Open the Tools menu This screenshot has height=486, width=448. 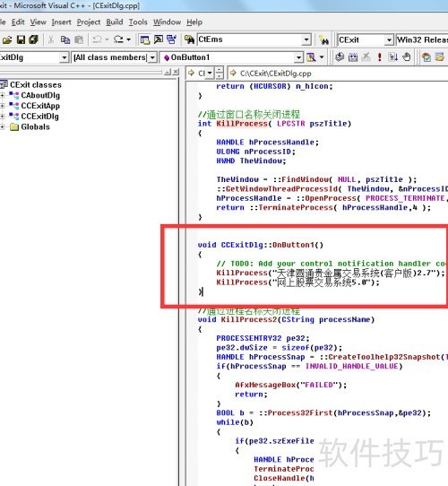tap(138, 22)
